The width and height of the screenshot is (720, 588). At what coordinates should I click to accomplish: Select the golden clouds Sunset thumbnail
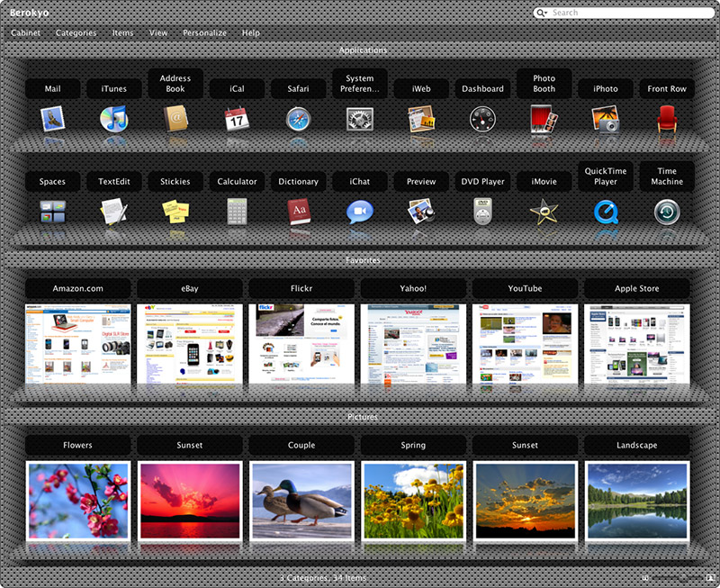(x=526, y=502)
